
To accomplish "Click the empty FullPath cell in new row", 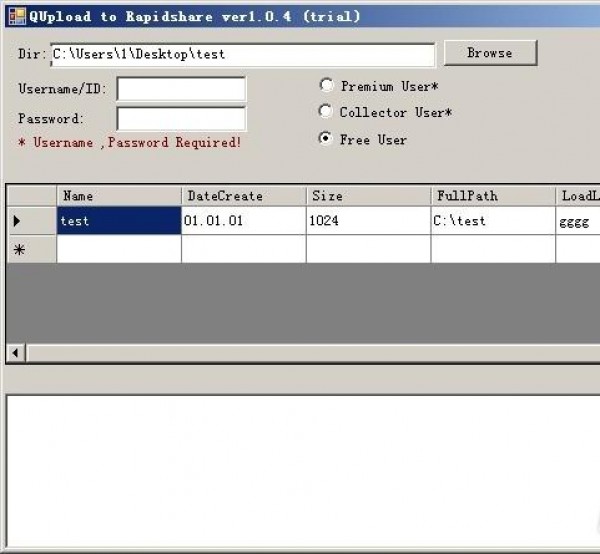I will 493,249.
